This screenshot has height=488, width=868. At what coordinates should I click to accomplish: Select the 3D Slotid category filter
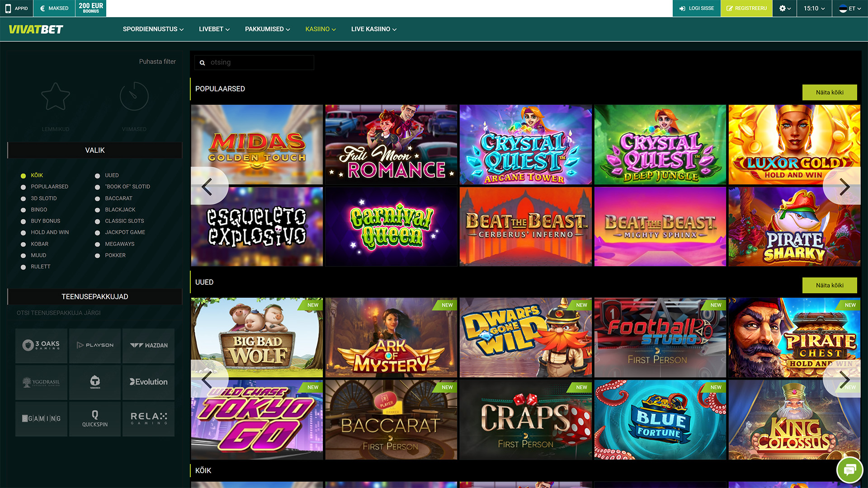click(x=39, y=198)
